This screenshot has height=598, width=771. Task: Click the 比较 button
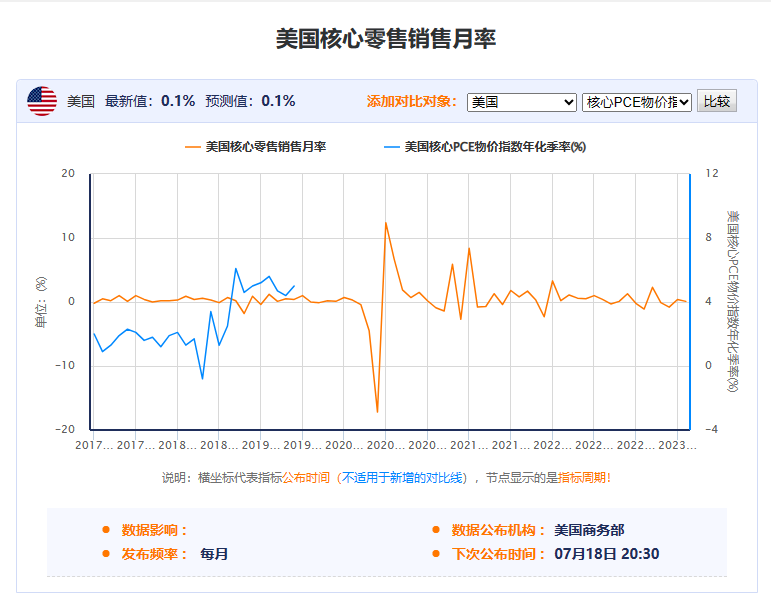click(716, 101)
